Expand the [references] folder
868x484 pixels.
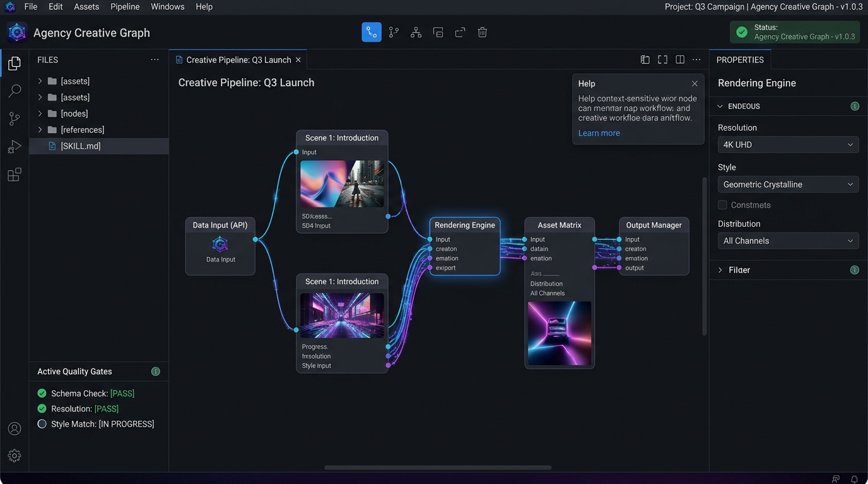click(x=39, y=130)
